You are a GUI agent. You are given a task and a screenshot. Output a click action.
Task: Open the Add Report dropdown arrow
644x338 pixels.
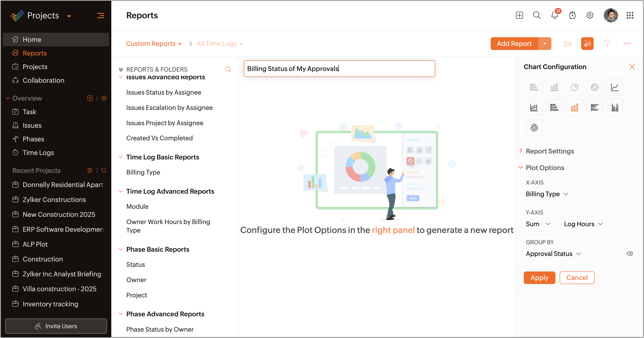click(x=545, y=44)
